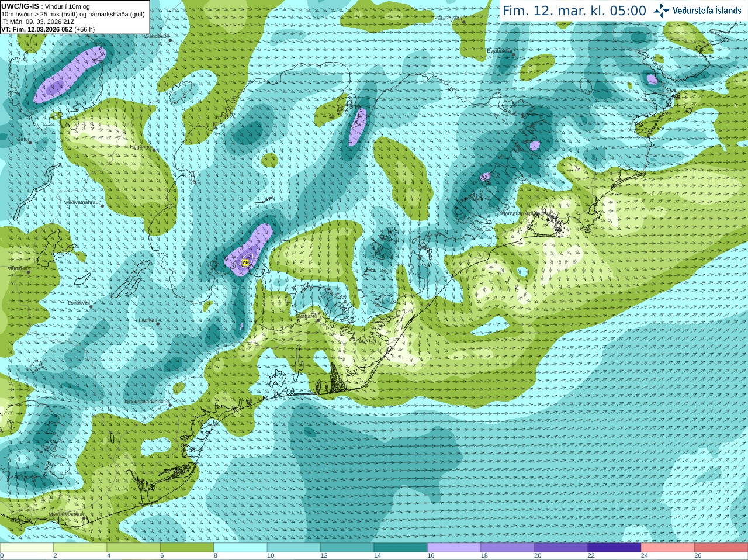
Task: Click the Kárahnjúkar station label
Action: click(x=448, y=19)
